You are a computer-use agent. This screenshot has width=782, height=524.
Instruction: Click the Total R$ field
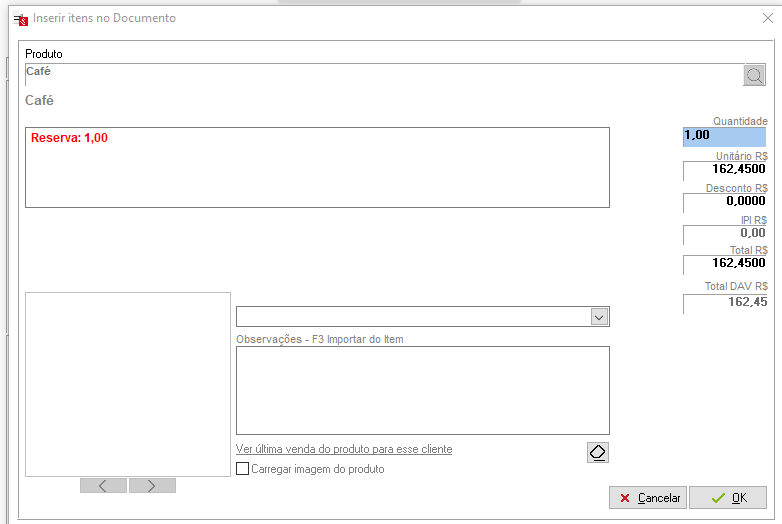tap(725, 264)
